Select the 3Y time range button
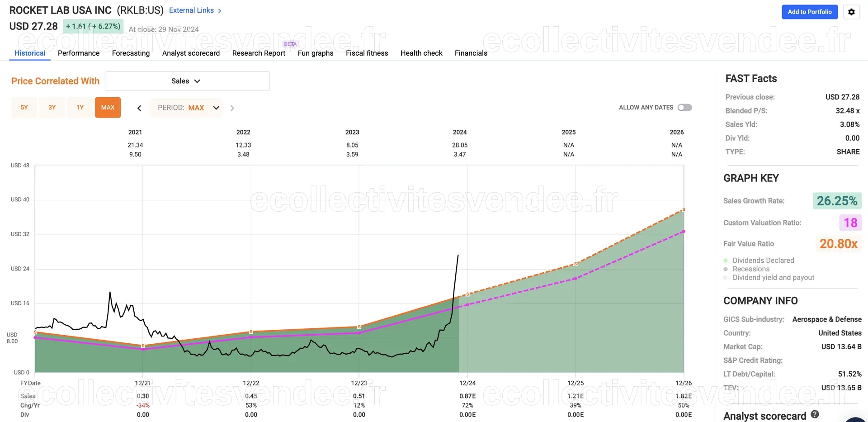 (52, 108)
